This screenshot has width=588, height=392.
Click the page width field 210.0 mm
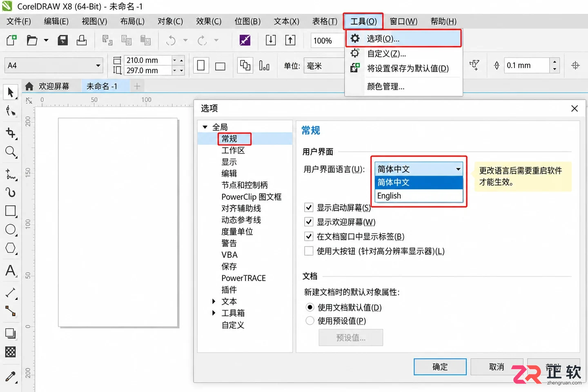pos(148,60)
